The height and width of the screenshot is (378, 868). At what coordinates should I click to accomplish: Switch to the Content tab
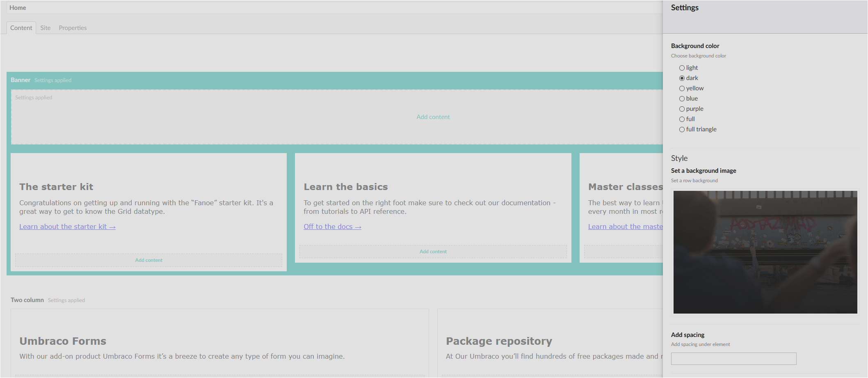pyautogui.click(x=21, y=28)
